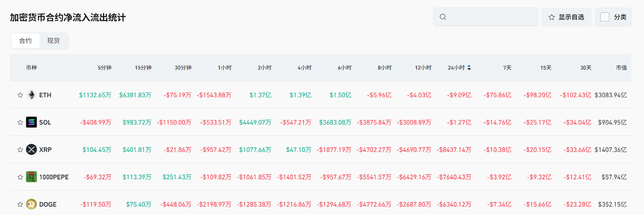
Task: Click the Solana coin logo icon
Action: 31,122
